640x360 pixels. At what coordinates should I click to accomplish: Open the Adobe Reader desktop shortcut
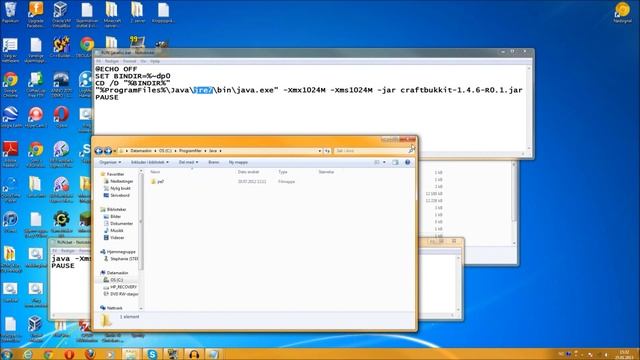(x=10, y=154)
